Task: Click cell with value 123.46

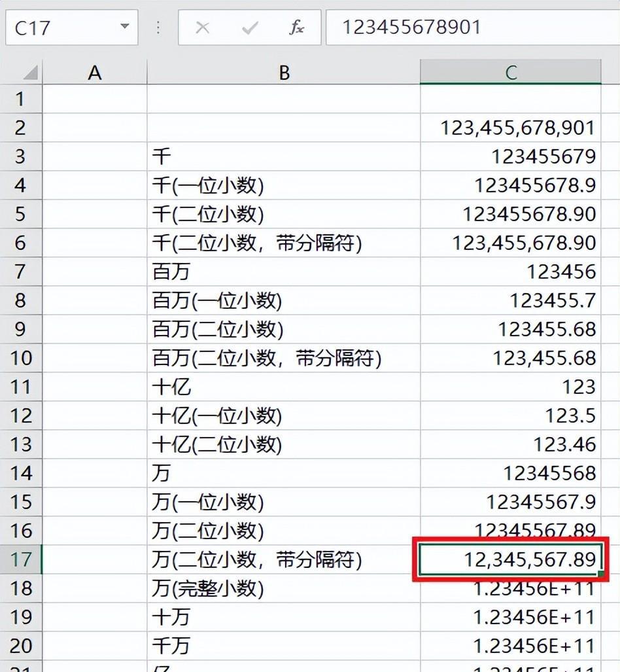Action: pos(511,444)
